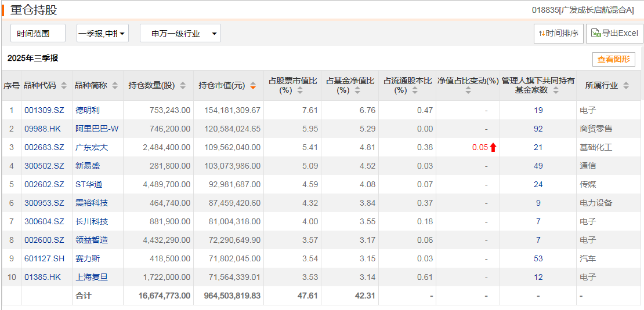Select the 2025年三季报 heading
Image resolution: width=644 pixels, height=310 pixels.
33,58
